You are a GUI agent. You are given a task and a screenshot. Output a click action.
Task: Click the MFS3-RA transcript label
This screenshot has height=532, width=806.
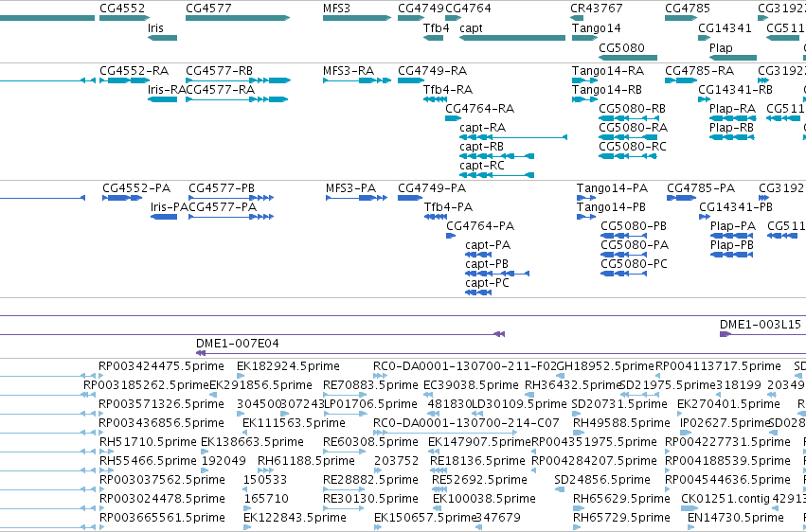349,70
